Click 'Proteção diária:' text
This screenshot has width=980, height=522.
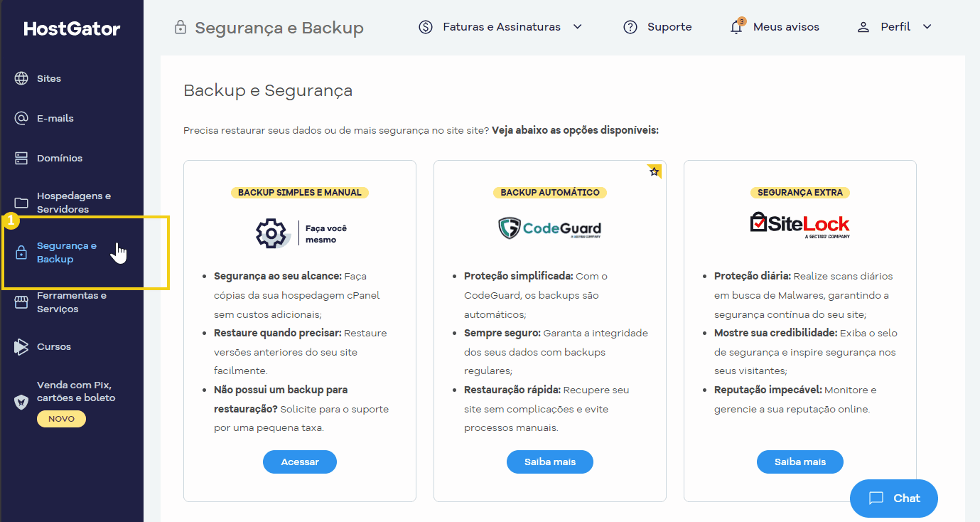[753, 276]
